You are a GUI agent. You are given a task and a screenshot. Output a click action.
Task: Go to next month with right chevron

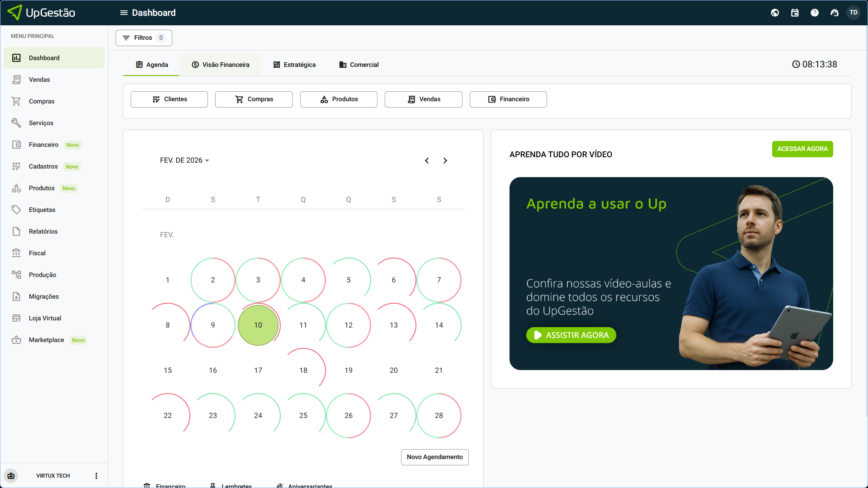pyautogui.click(x=445, y=161)
